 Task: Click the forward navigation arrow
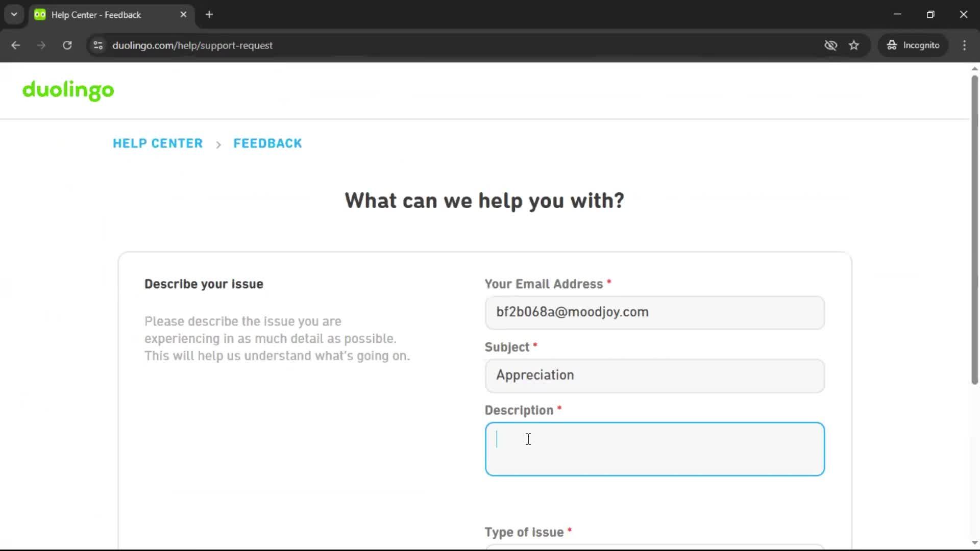click(x=41, y=45)
